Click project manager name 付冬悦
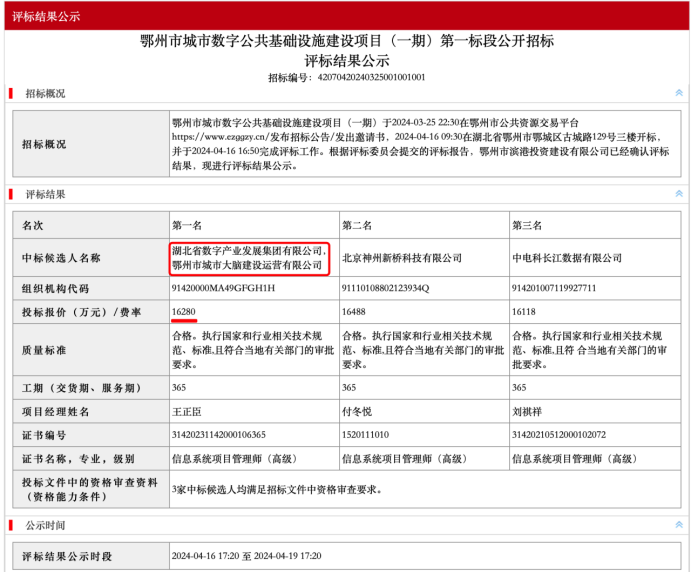 coord(357,412)
